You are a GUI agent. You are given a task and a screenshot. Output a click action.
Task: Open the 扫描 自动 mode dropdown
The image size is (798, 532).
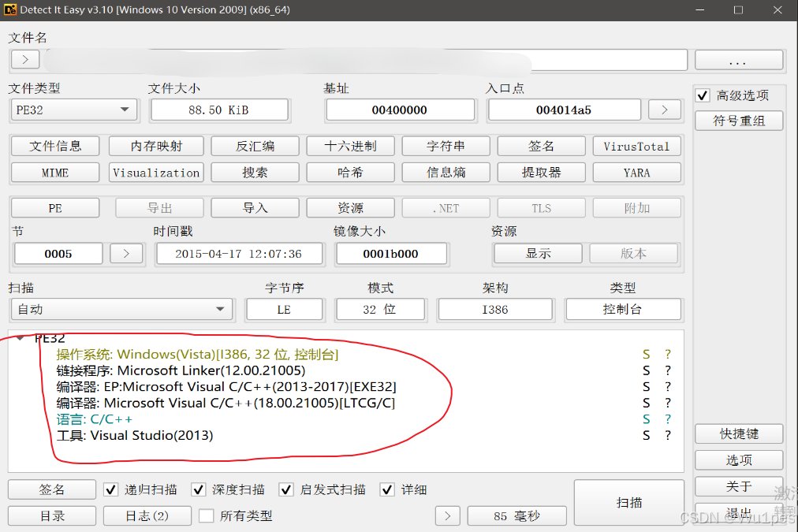click(121, 309)
